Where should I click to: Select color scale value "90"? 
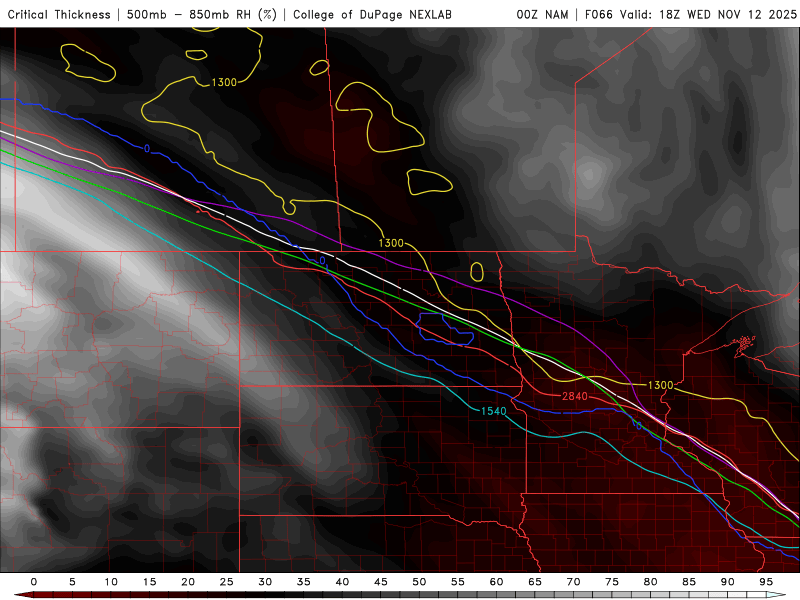(727, 582)
